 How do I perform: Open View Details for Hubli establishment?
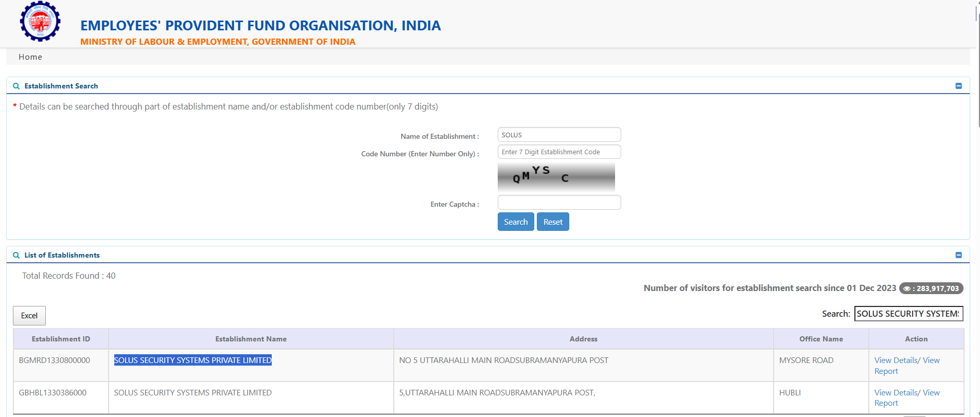896,393
